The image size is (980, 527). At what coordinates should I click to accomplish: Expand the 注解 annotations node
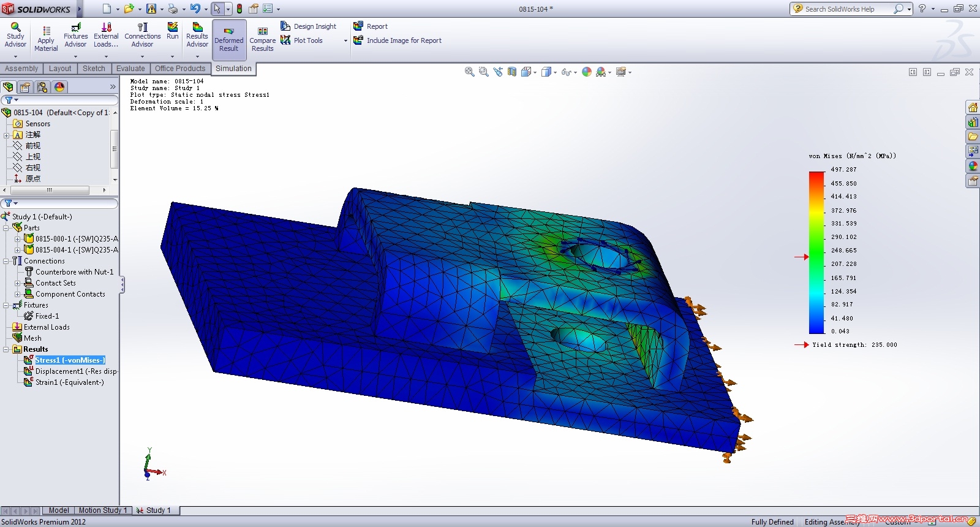(6, 135)
